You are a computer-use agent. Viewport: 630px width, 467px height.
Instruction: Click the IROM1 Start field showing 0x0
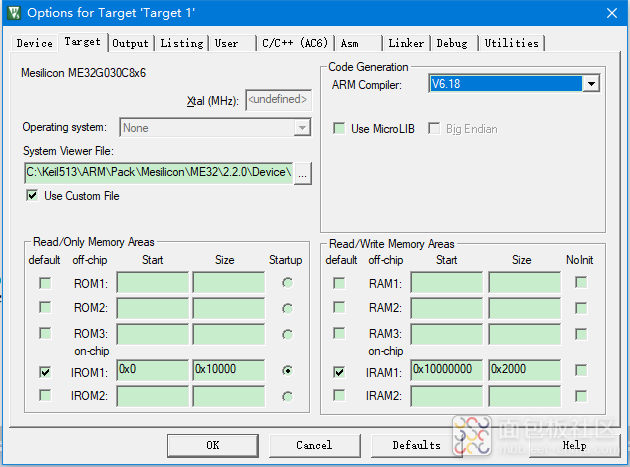click(x=152, y=370)
